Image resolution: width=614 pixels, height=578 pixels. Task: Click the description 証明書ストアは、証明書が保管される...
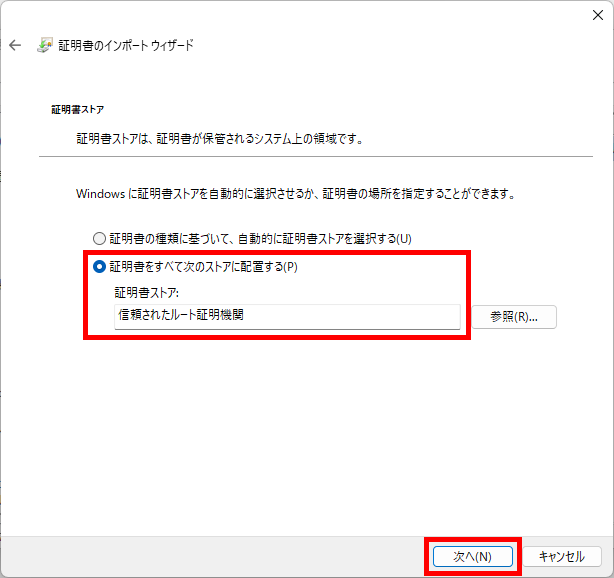point(220,139)
